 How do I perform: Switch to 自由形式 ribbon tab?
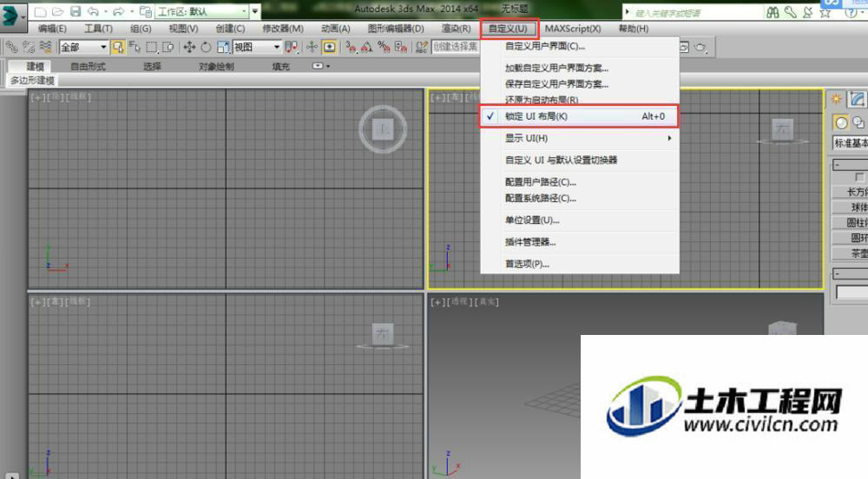coord(88,66)
